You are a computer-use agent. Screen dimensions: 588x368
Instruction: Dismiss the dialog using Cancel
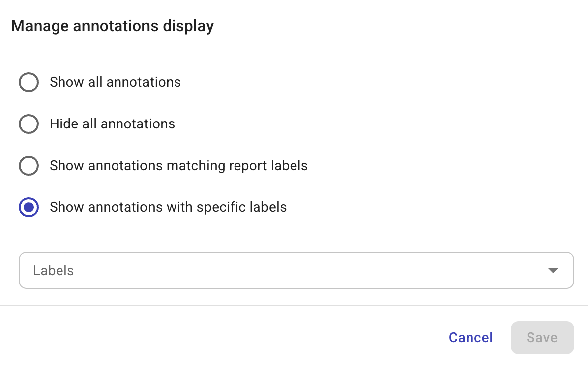pyautogui.click(x=470, y=337)
